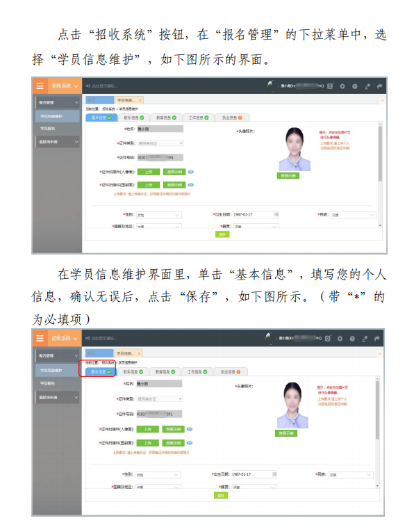
Task: Open calendar icon beside 出生日期 in upper screenshot
Action: pyautogui.click(x=276, y=214)
